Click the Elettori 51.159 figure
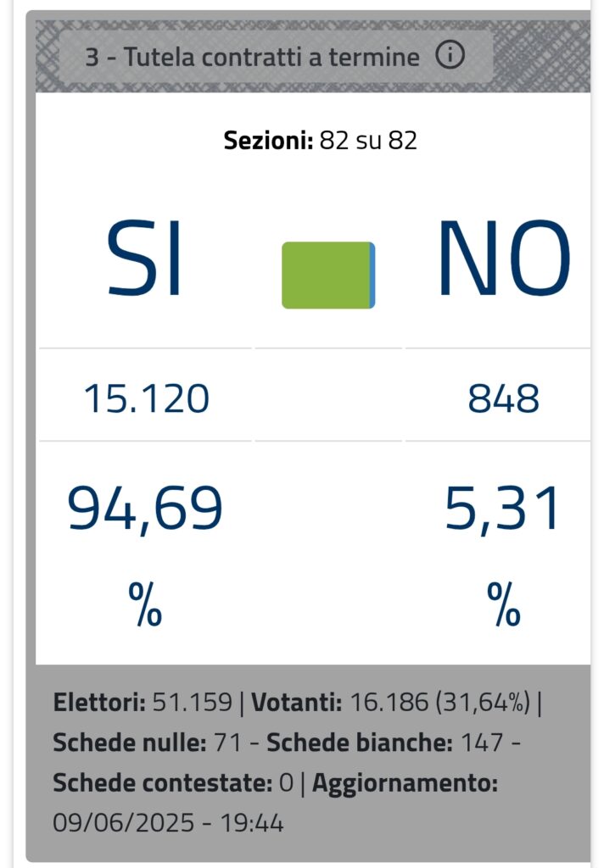This screenshot has height=868, width=604. tap(192, 702)
